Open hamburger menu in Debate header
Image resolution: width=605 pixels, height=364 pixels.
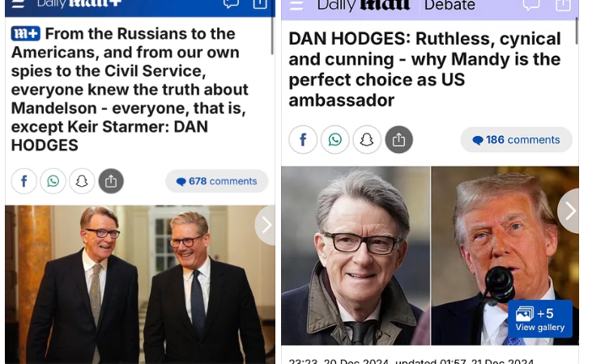(x=296, y=5)
